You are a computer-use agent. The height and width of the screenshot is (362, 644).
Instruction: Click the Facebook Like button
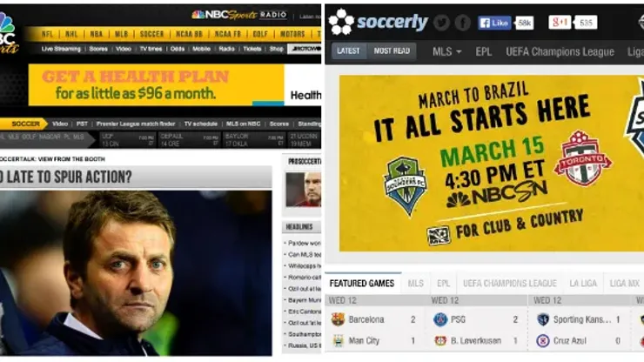pyautogui.click(x=494, y=23)
